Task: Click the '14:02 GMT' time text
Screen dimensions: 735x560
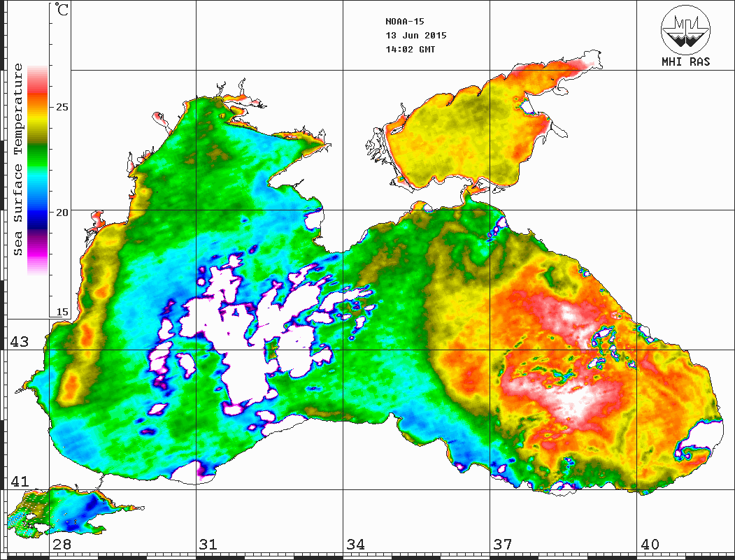Action: [x=410, y=50]
